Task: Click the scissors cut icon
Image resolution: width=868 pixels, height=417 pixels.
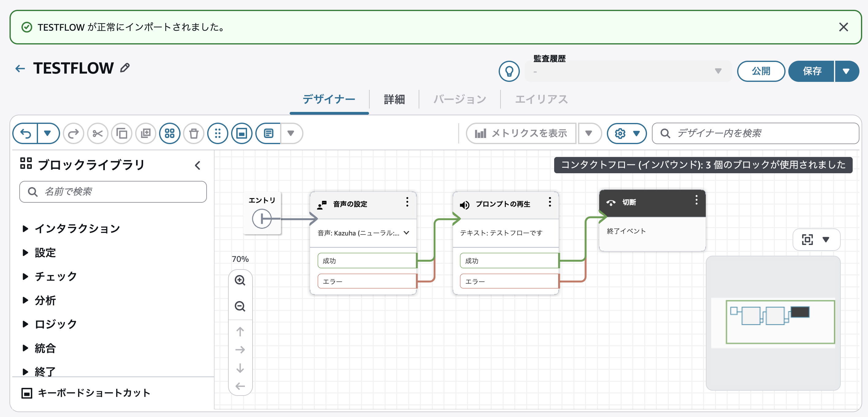Action: 98,133
